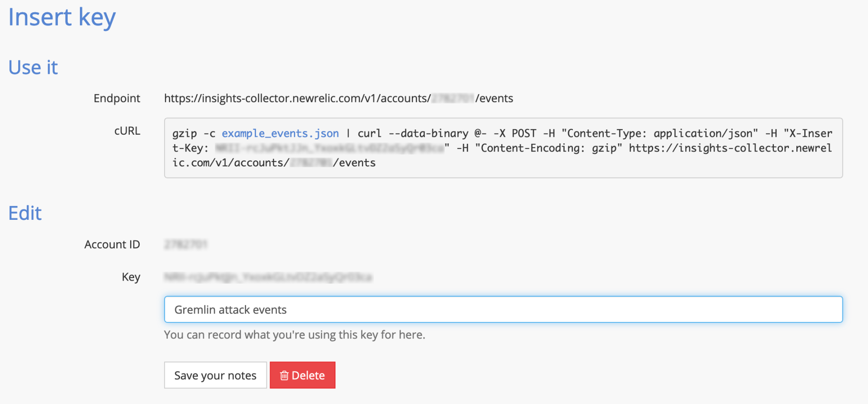This screenshot has height=404, width=868.
Task: Click the blurred Key value
Action: point(268,277)
